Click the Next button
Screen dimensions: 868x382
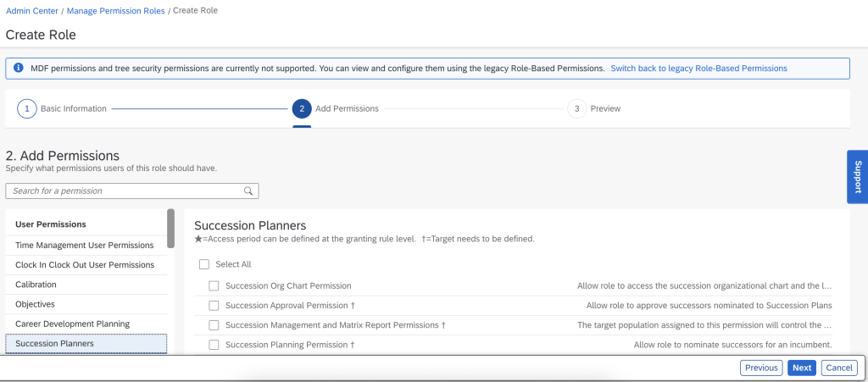(x=802, y=368)
